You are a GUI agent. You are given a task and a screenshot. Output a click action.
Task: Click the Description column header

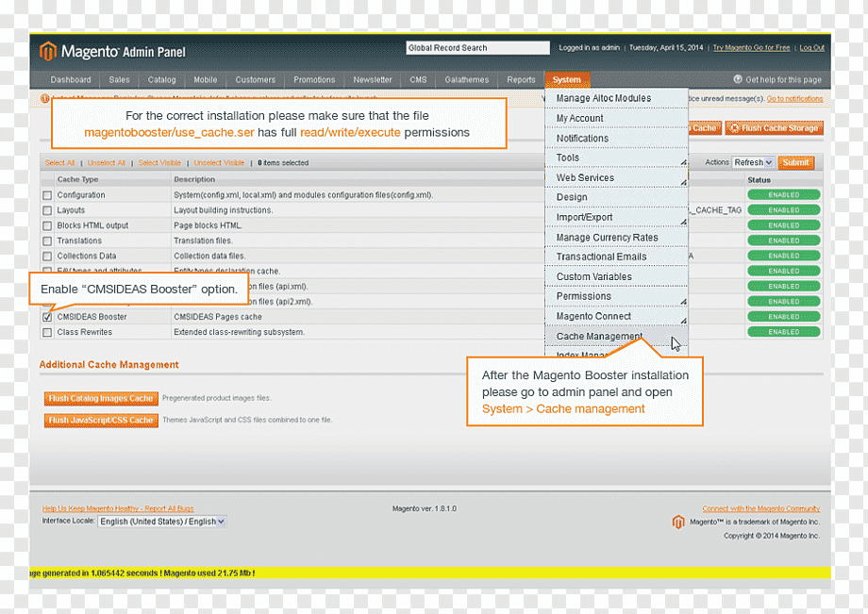click(194, 180)
